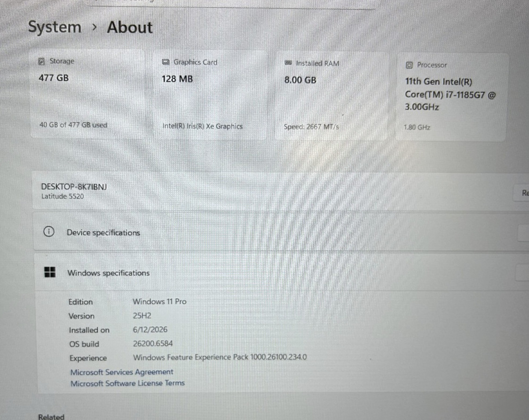Go back to System breadcrumb

[55, 27]
